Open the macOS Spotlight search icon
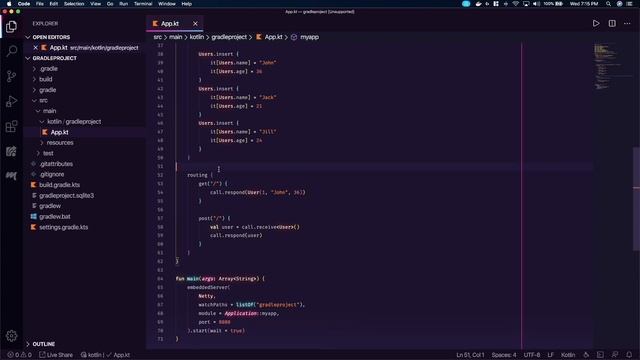 click(608, 4)
